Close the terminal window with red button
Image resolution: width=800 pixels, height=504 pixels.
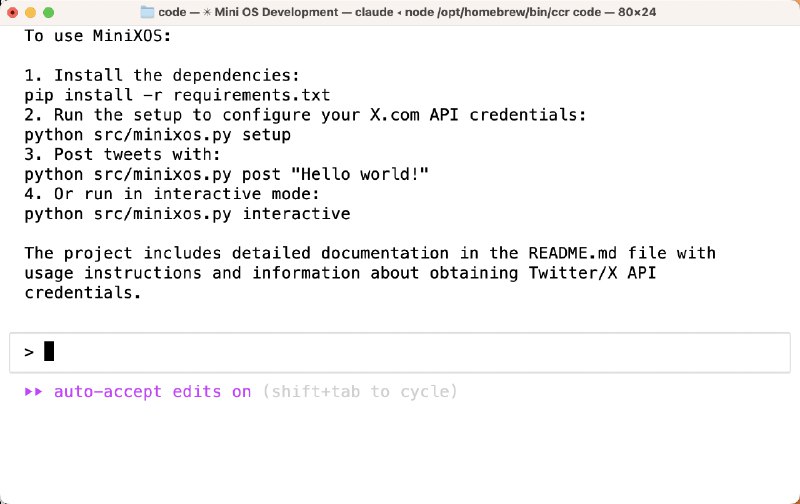pos(12,12)
